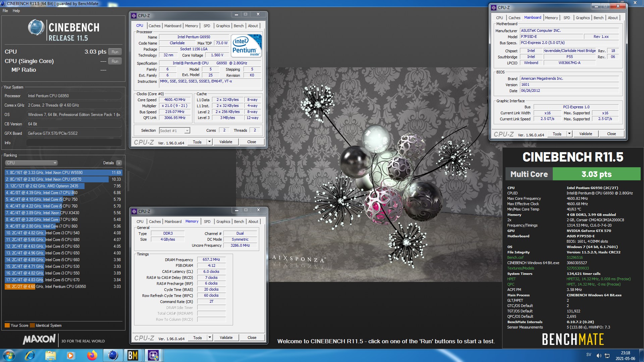Screen dimensions: 644x362
Task: Open the Windows Start menu orb
Action: point(9,355)
